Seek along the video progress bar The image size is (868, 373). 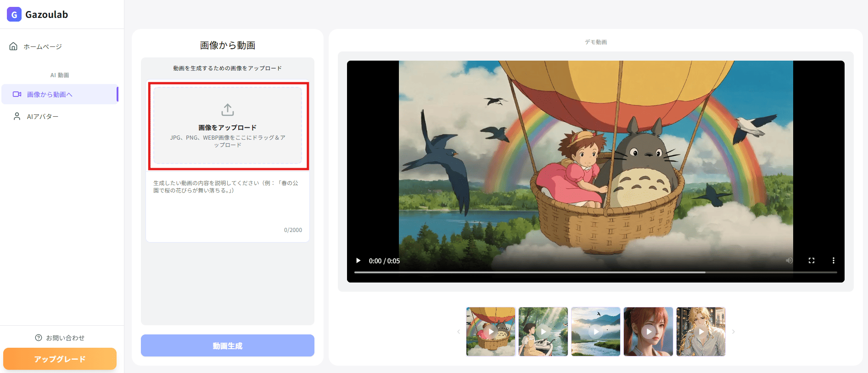(x=596, y=272)
